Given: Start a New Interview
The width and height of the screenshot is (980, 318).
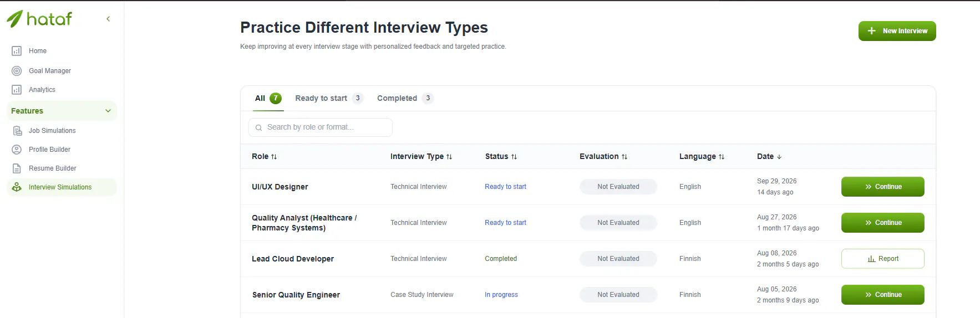Looking at the screenshot, I should pos(897,31).
